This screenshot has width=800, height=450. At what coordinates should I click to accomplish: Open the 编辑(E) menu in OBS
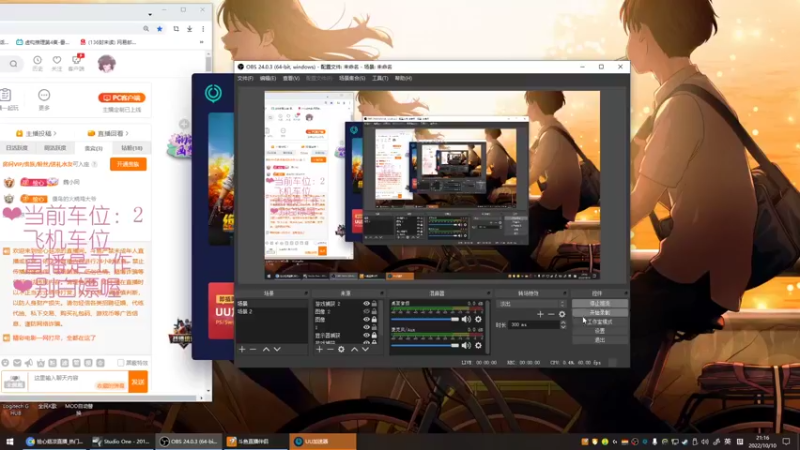point(268,79)
